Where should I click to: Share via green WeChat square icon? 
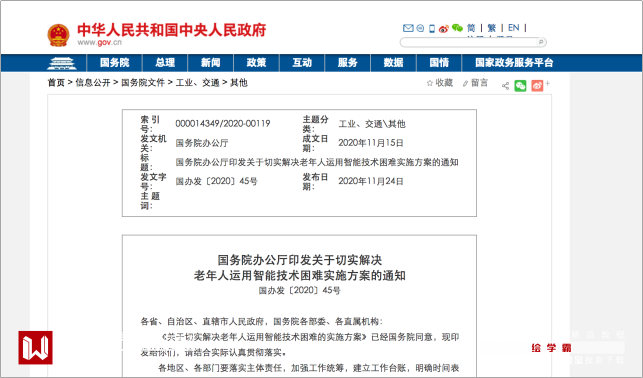[x=520, y=86]
